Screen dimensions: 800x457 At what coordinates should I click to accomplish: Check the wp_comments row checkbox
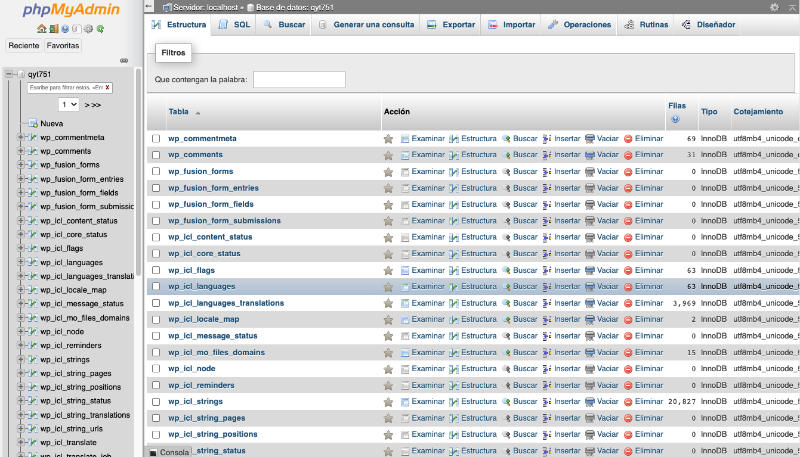point(156,155)
